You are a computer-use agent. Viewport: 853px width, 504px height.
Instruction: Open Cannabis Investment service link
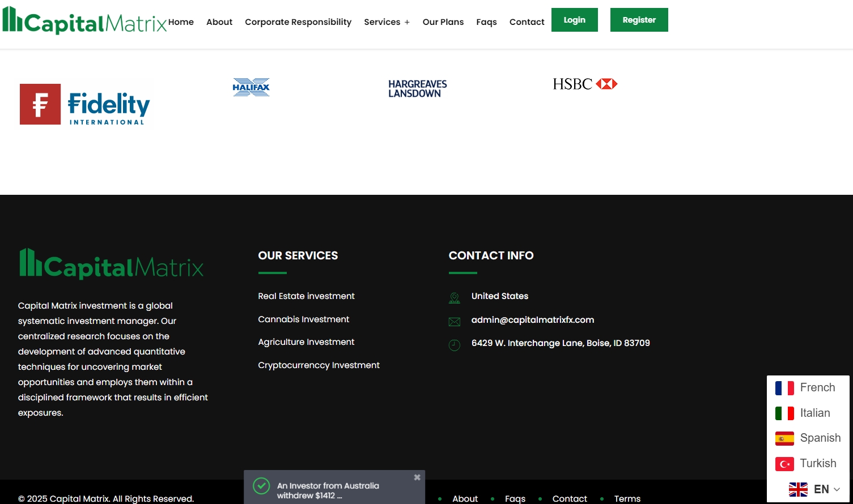click(304, 319)
